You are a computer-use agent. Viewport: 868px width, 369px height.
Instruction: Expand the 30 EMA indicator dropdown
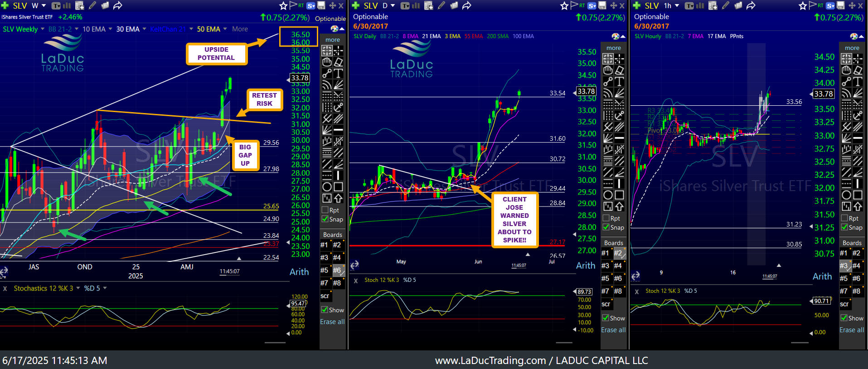coord(144,29)
